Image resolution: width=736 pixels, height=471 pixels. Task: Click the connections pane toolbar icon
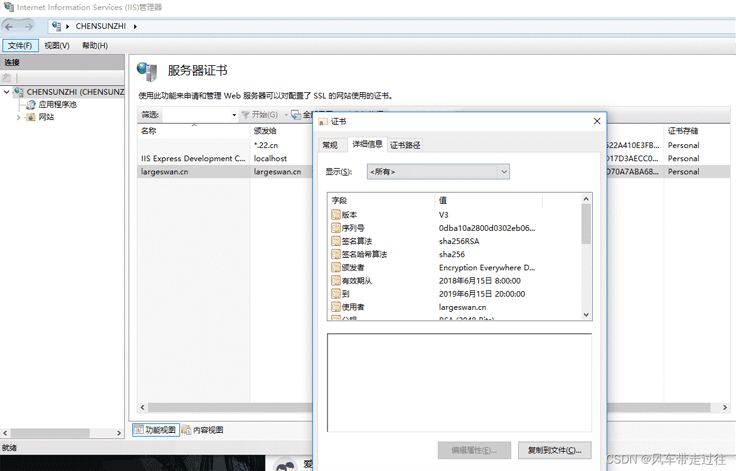coord(7,77)
